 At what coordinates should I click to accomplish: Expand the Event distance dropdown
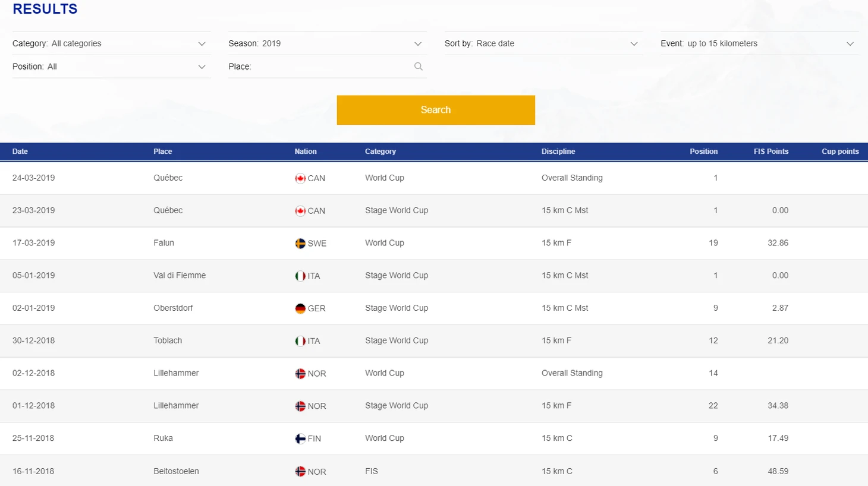click(x=759, y=43)
